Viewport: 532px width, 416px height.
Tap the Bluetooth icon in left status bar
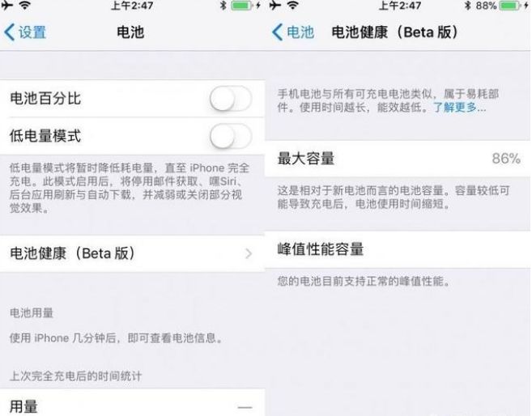pyautogui.click(x=223, y=5)
